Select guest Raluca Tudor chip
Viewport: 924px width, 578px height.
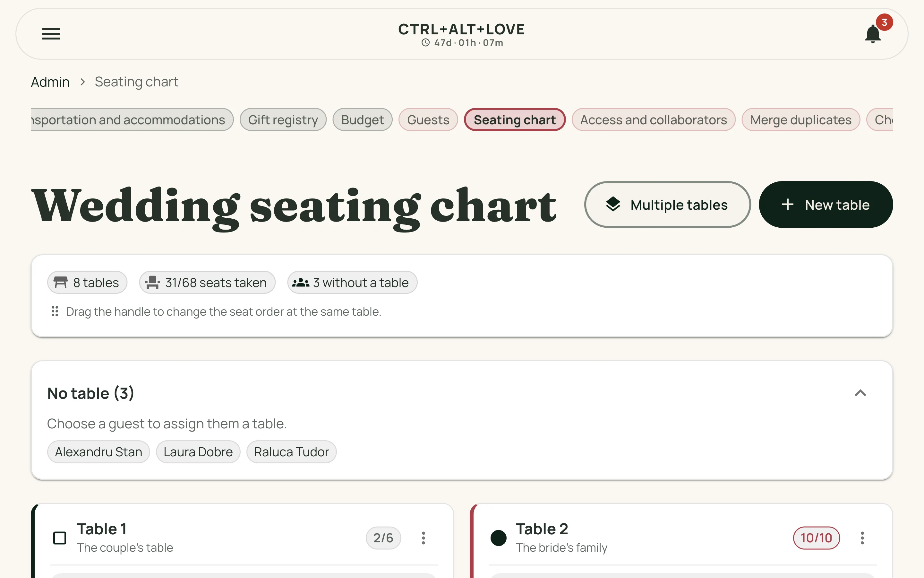pyautogui.click(x=291, y=452)
